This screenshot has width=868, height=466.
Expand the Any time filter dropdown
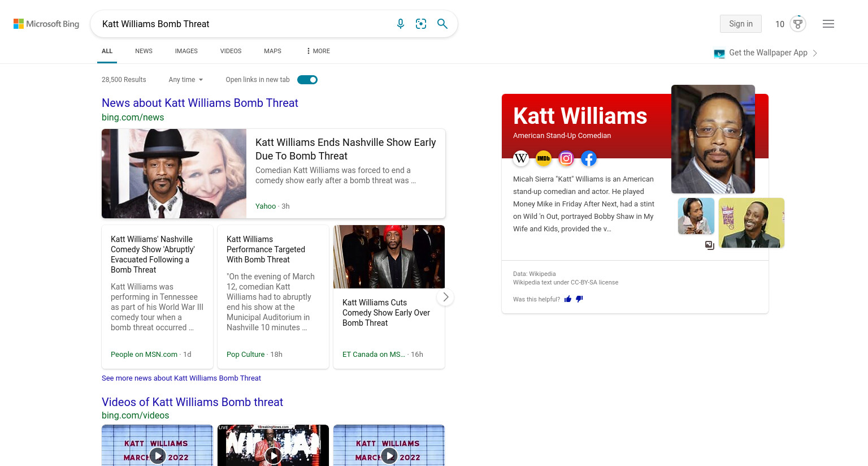[185, 80]
